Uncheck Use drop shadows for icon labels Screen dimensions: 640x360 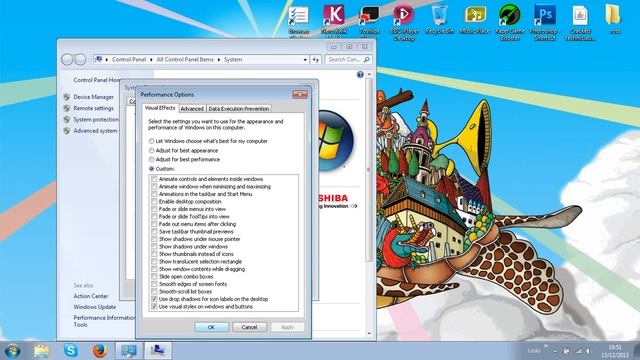(154, 299)
